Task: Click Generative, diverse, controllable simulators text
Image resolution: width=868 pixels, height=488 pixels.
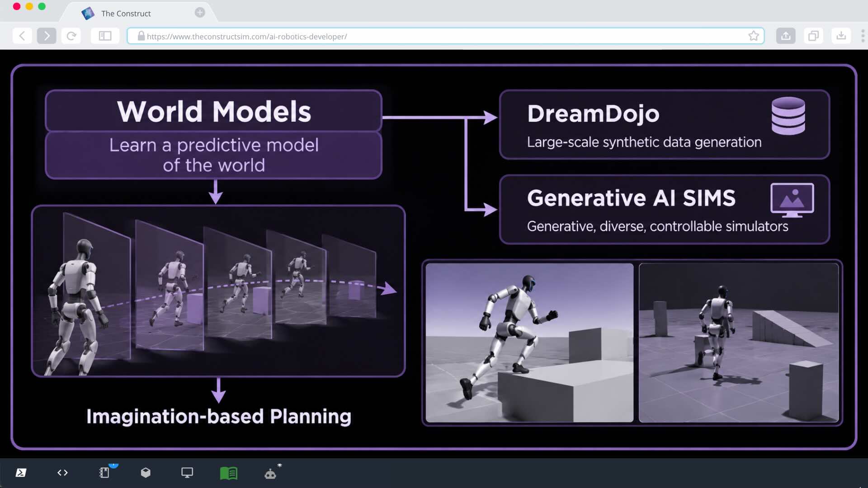Action: (657, 226)
